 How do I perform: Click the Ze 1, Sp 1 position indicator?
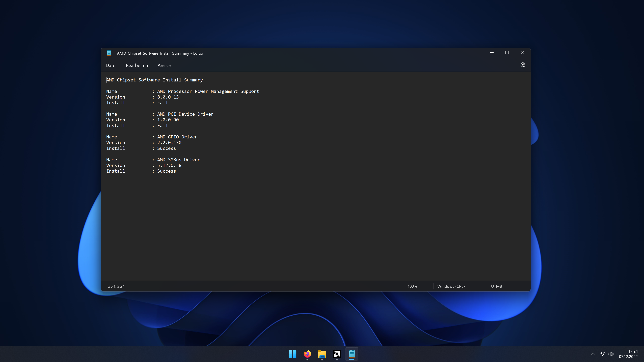[116, 286]
